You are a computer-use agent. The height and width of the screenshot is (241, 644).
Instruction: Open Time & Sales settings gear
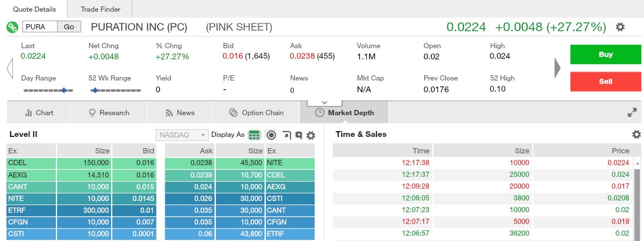pyautogui.click(x=636, y=134)
